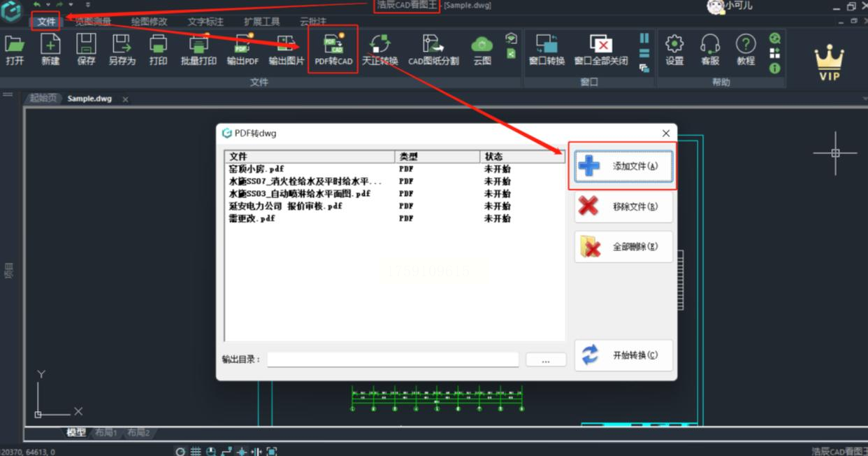
Task: Click the 输出图片 export image icon
Action: 286,44
